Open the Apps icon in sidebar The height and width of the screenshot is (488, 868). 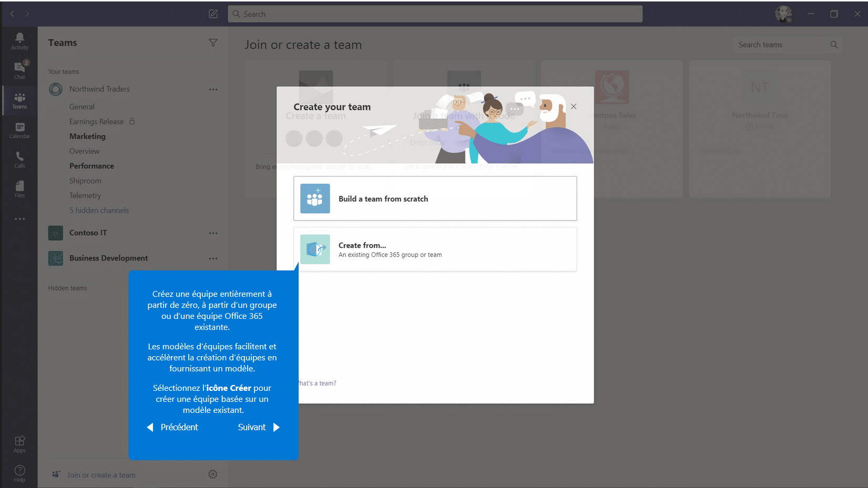19,444
